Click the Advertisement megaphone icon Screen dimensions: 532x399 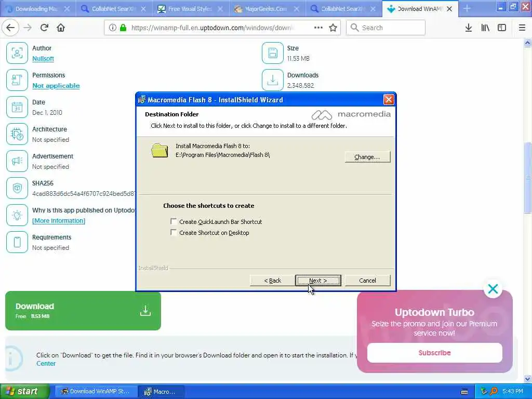tap(17, 161)
